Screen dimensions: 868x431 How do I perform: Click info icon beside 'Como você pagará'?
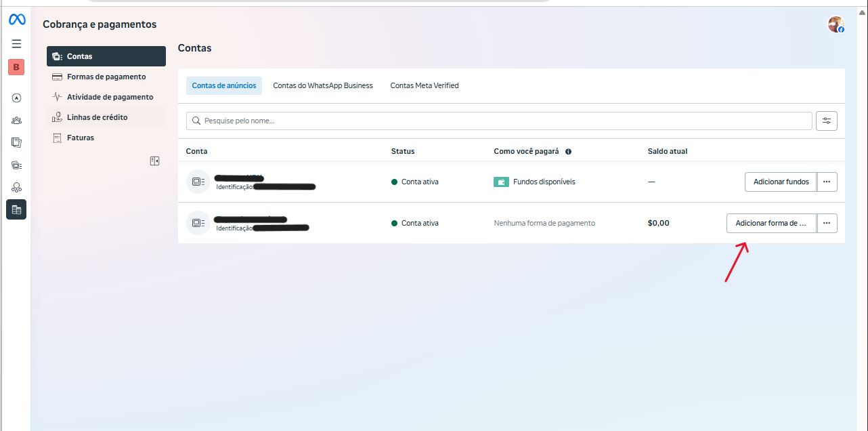coord(568,152)
